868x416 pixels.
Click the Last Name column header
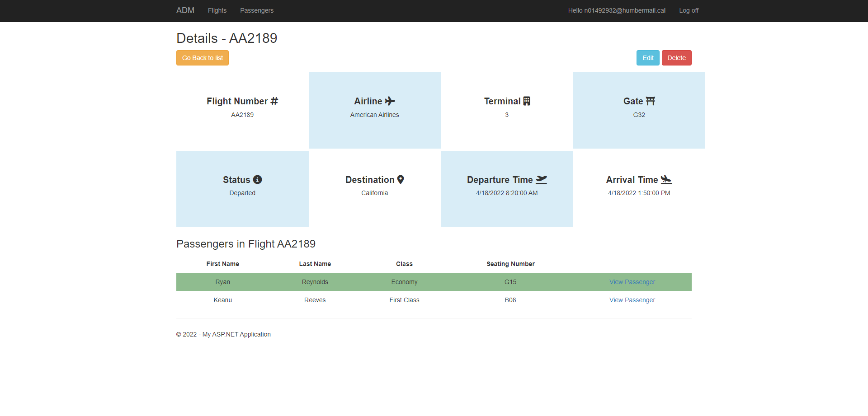[315, 264]
